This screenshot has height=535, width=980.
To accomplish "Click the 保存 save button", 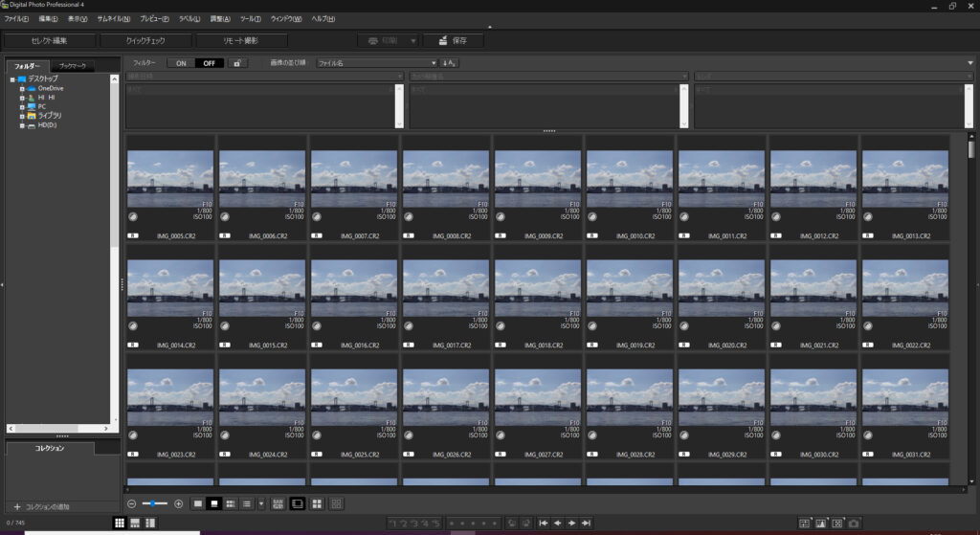I will [x=454, y=40].
